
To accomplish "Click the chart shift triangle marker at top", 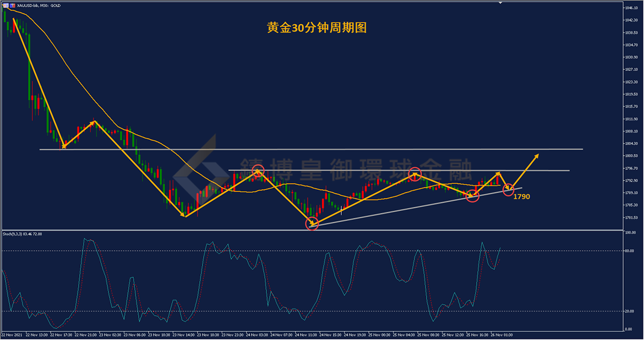I will click(x=500, y=3).
